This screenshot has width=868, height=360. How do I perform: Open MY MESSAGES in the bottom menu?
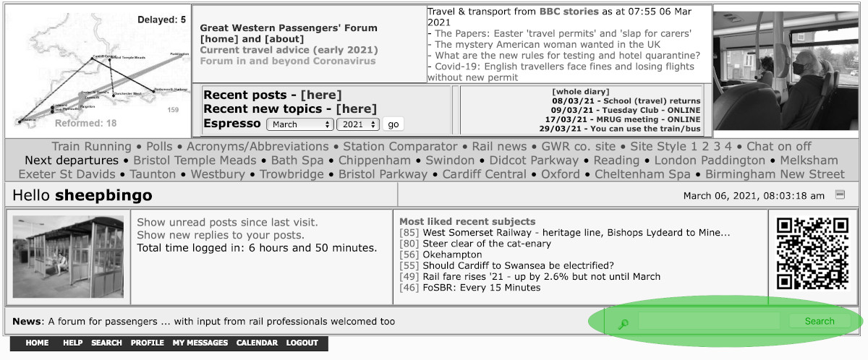pos(200,343)
